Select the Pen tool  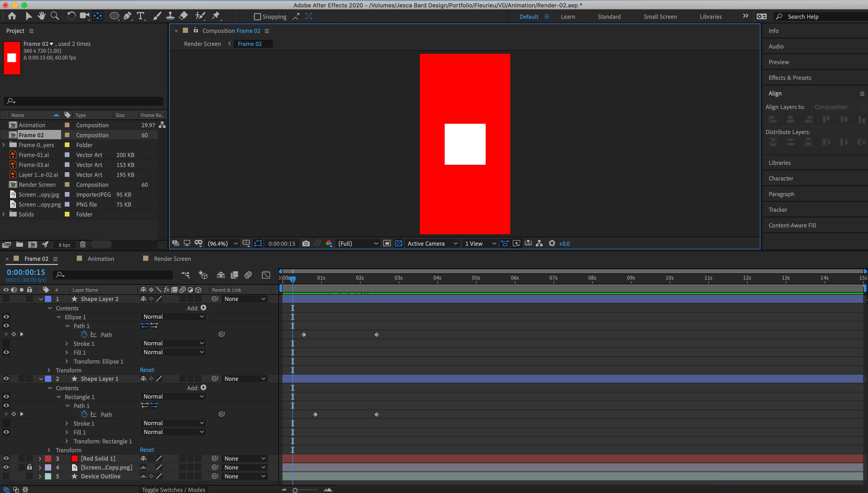(x=127, y=16)
